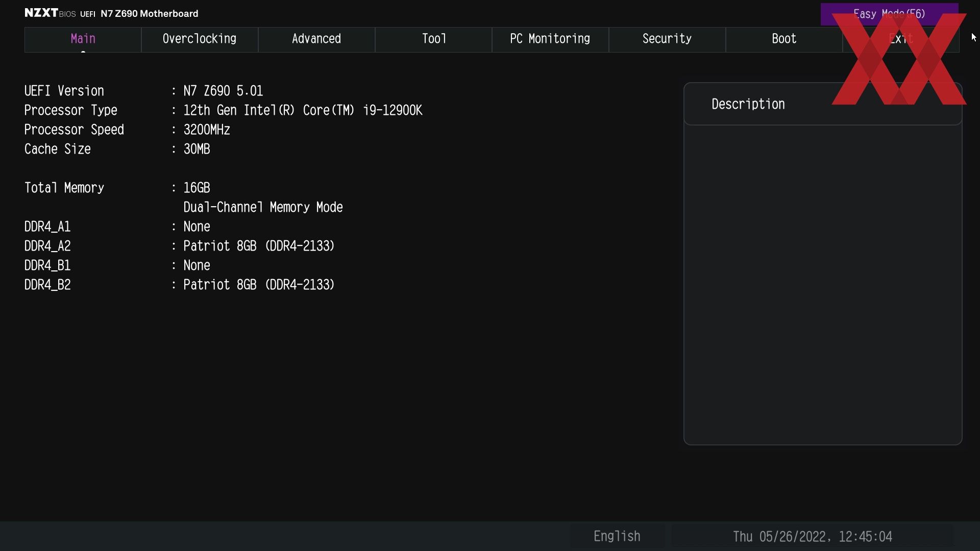Image resolution: width=980 pixels, height=551 pixels.
Task: Switch to the Boot tab
Action: point(784,39)
